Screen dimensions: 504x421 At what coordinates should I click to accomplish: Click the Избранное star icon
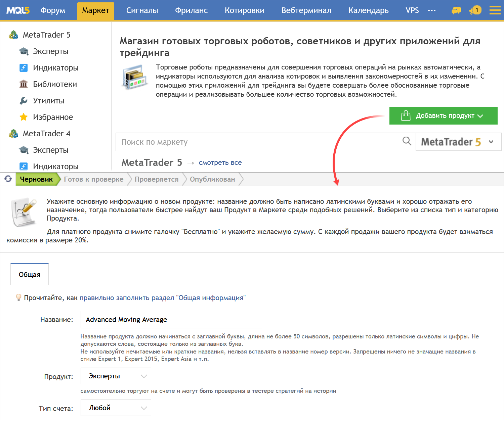click(x=24, y=117)
